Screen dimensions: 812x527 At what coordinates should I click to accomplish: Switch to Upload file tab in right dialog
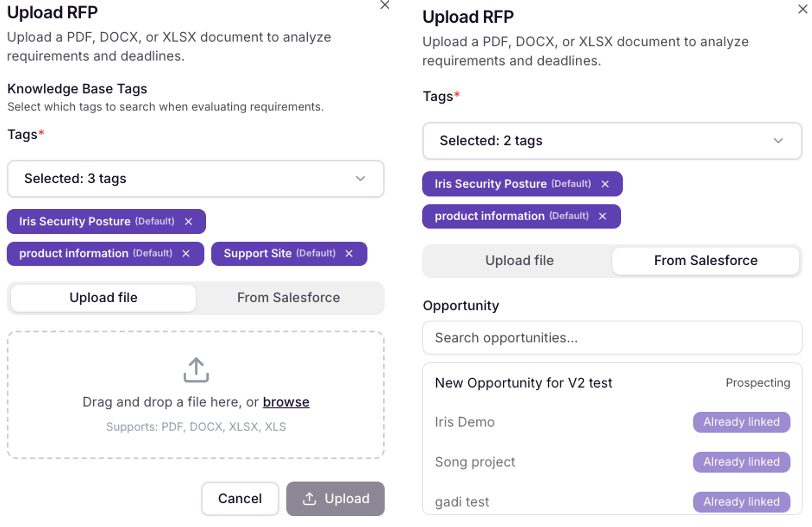(519, 260)
